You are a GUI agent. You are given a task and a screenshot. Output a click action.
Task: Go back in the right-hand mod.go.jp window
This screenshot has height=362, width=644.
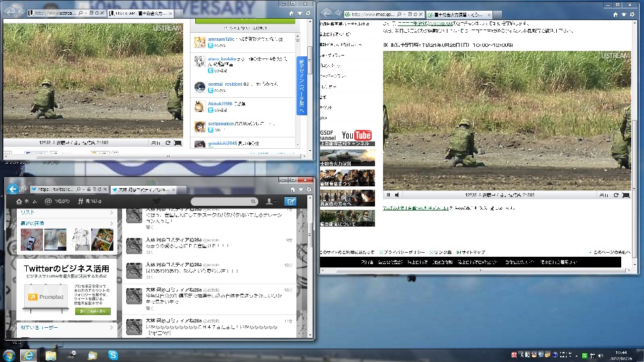pos(327,14)
